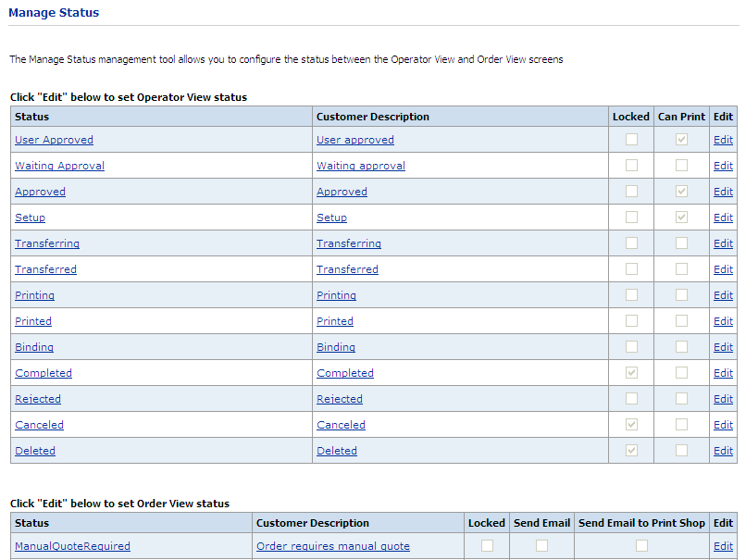Open the User Approved status link
This screenshot has width=746, height=560.
(x=54, y=140)
